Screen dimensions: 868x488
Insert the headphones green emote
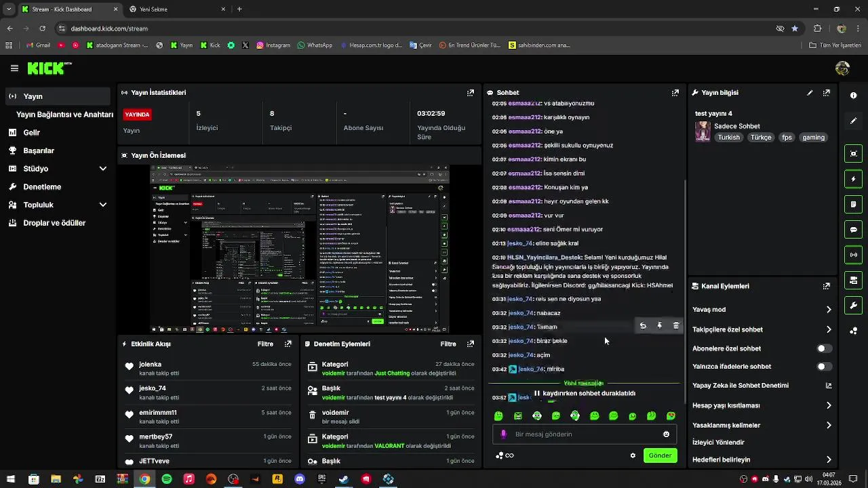[x=575, y=416]
